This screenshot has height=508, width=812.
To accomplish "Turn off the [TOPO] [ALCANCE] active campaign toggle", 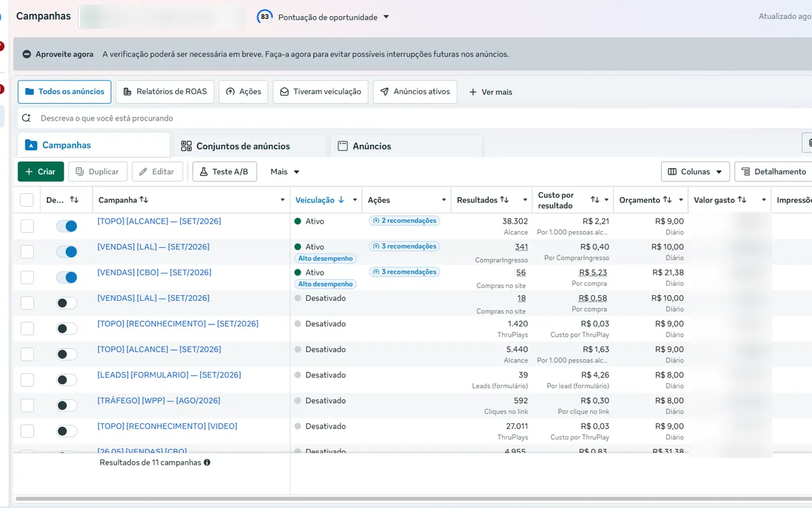I will pos(66,226).
